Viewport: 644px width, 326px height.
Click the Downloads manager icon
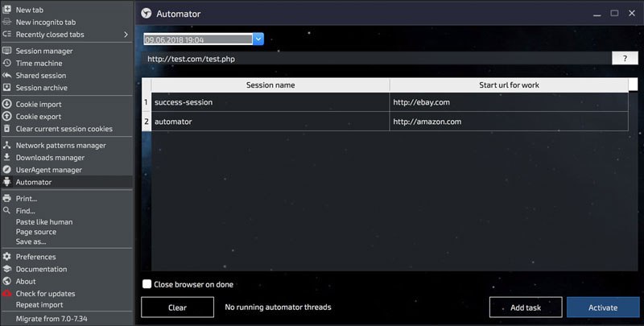point(6,157)
